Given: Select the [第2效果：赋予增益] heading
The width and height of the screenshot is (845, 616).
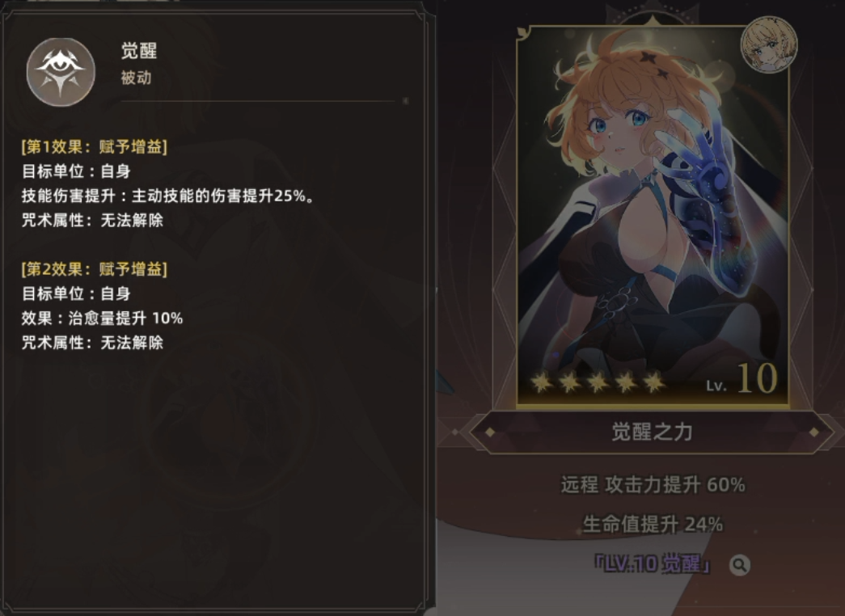Looking at the screenshot, I should [95, 269].
